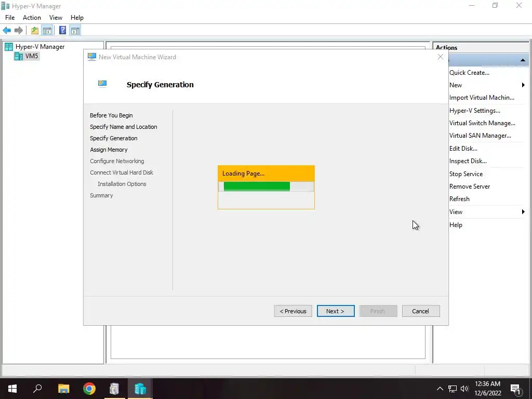The image size is (532, 399).
Task: Open the blue Help question-mark icon
Action: click(x=62, y=31)
